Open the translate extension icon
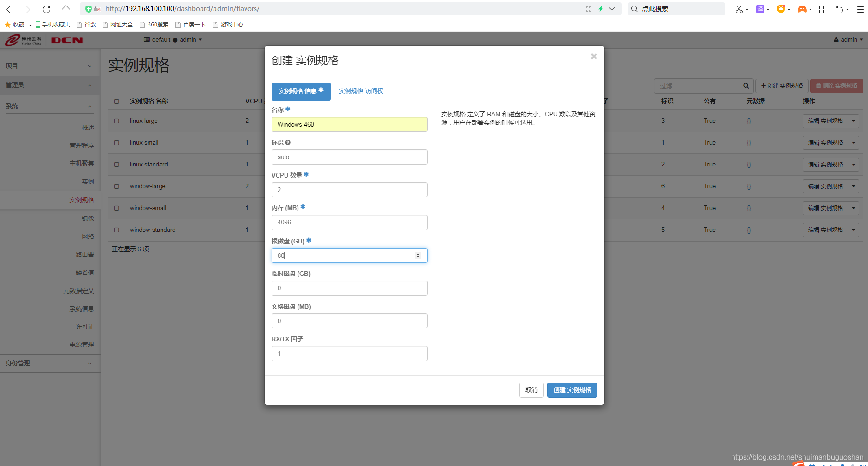The width and height of the screenshot is (868, 466). [760, 9]
